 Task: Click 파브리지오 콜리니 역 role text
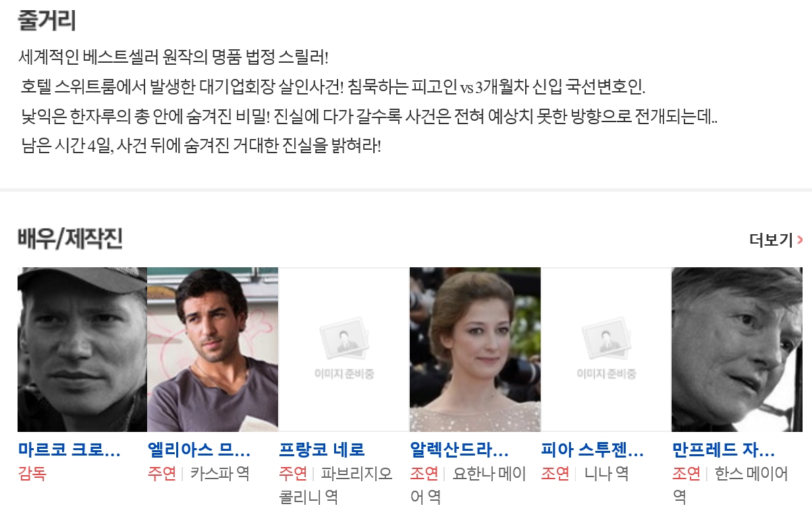336,485
